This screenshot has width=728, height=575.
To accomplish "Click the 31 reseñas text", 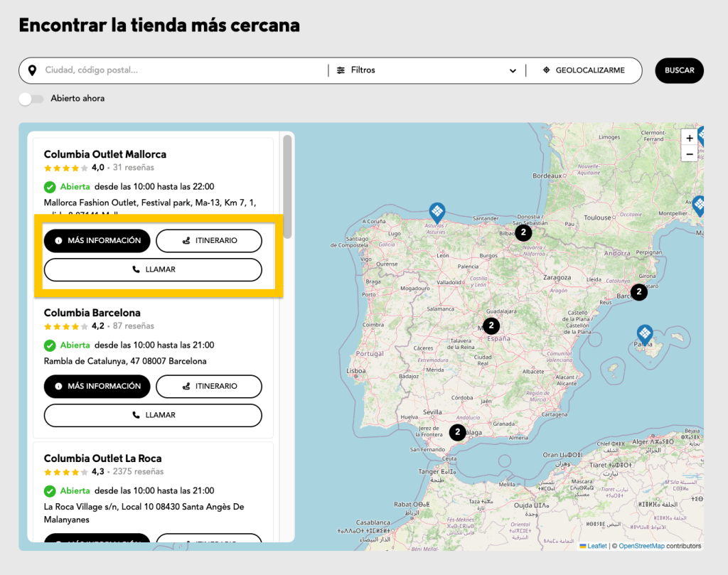I will (x=133, y=168).
